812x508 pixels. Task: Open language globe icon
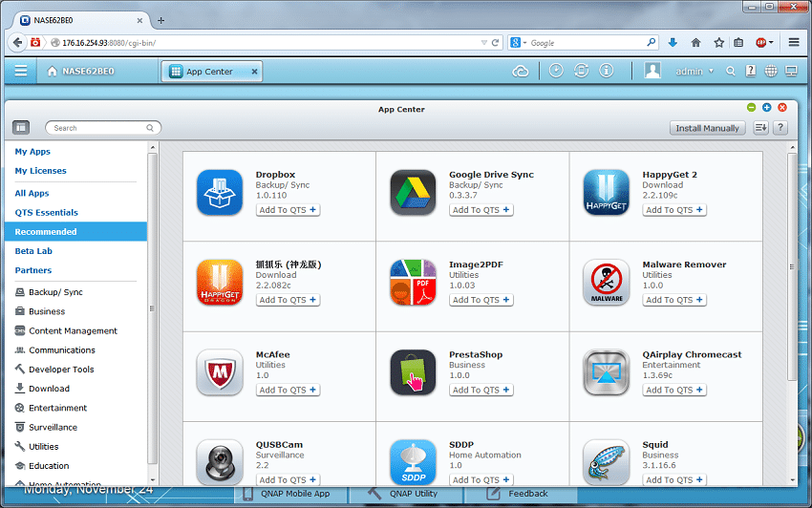click(771, 71)
